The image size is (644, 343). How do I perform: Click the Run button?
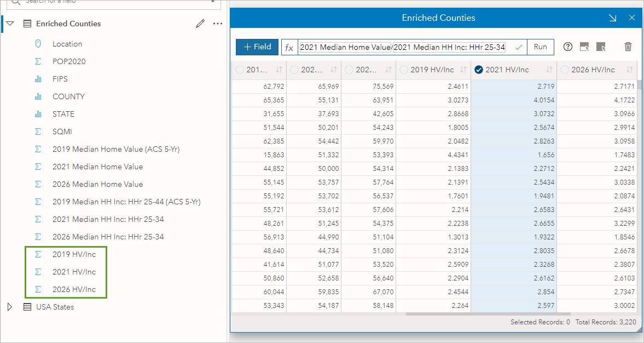tap(540, 47)
